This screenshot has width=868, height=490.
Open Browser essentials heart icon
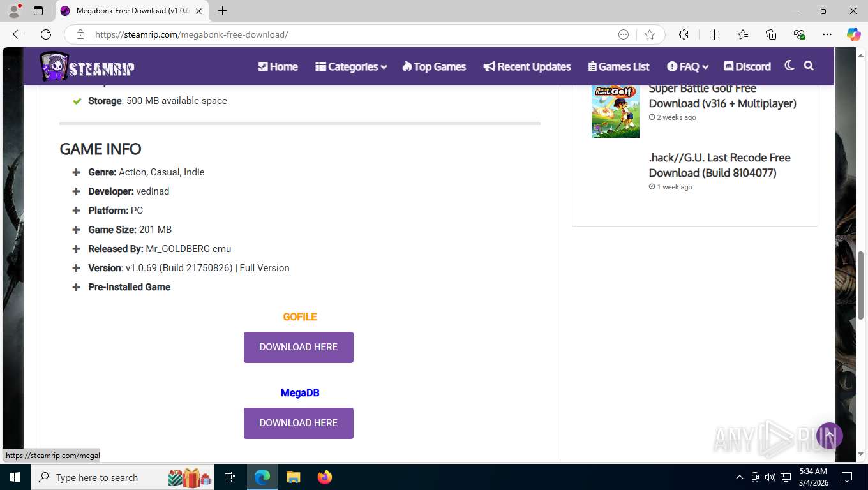799,34
